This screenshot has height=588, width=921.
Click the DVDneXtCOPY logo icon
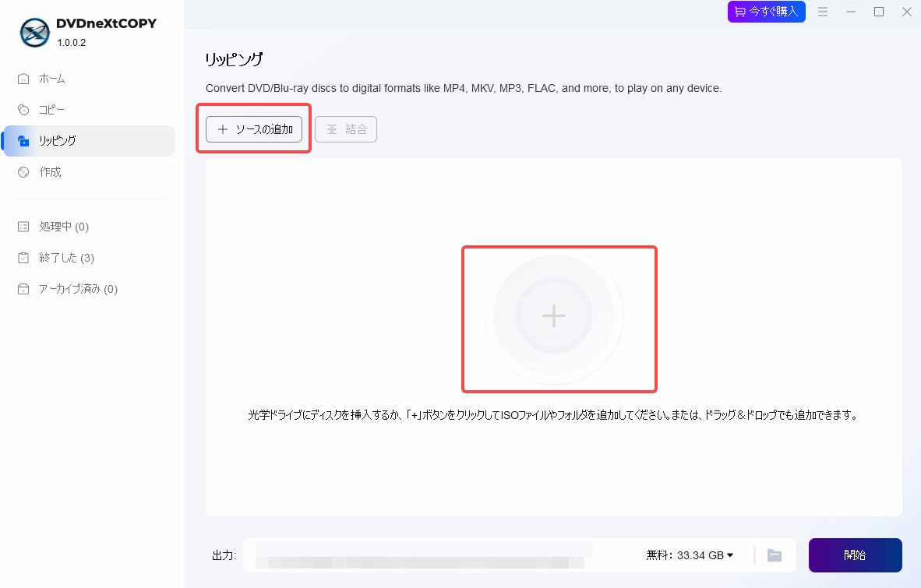pos(34,32)
